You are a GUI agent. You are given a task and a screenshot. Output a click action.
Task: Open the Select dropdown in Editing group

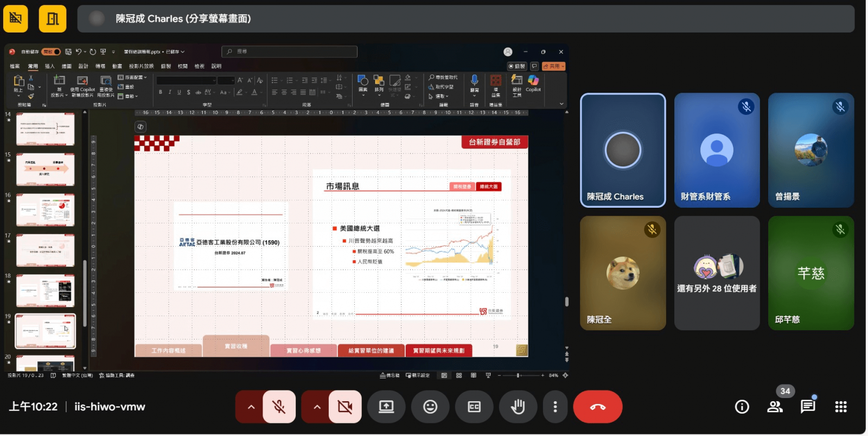(438, 96)
